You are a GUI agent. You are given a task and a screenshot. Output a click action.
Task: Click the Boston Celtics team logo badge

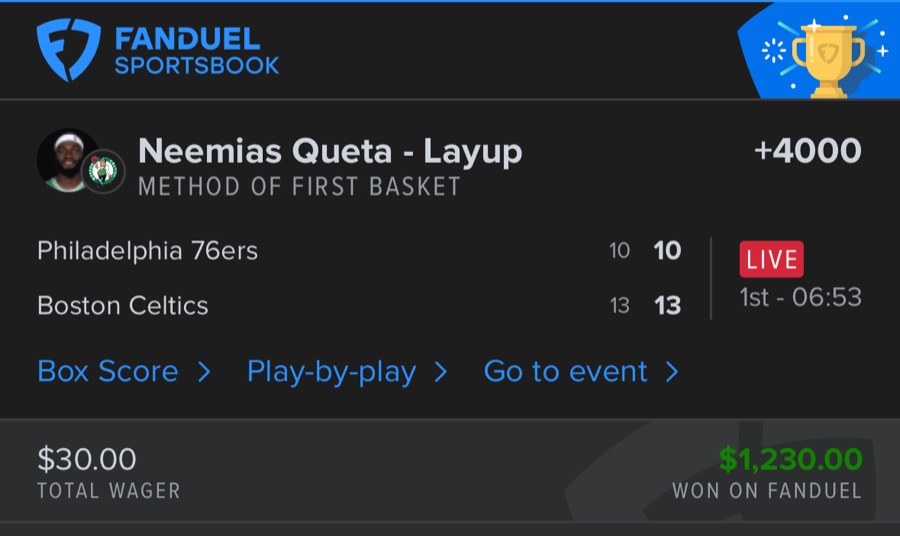(x=103, y=171)
